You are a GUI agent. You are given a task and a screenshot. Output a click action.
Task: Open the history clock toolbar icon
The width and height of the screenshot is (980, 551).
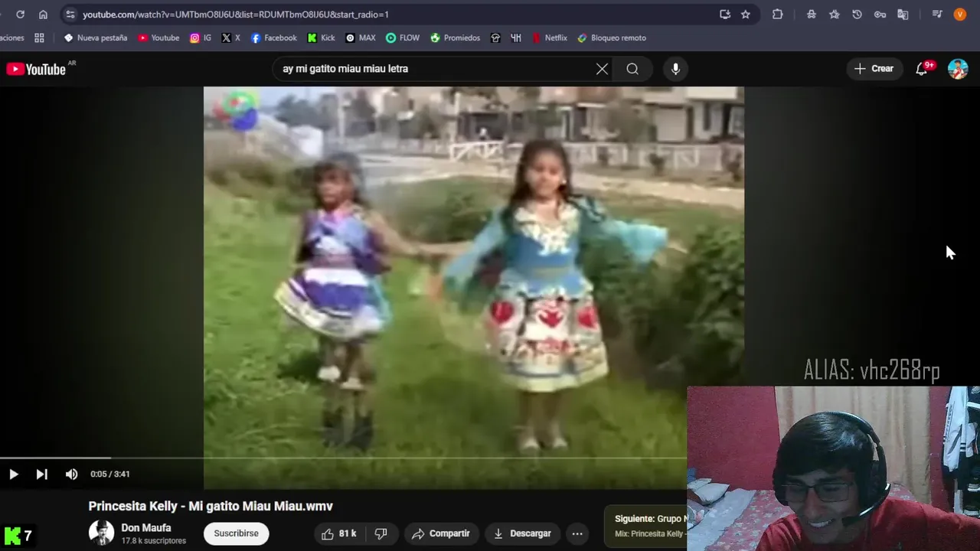857,15
